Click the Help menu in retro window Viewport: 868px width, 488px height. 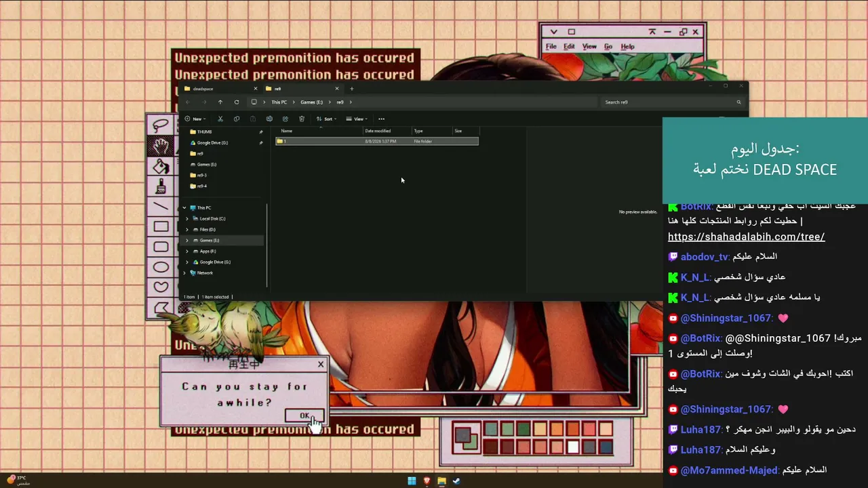[627, 47]
